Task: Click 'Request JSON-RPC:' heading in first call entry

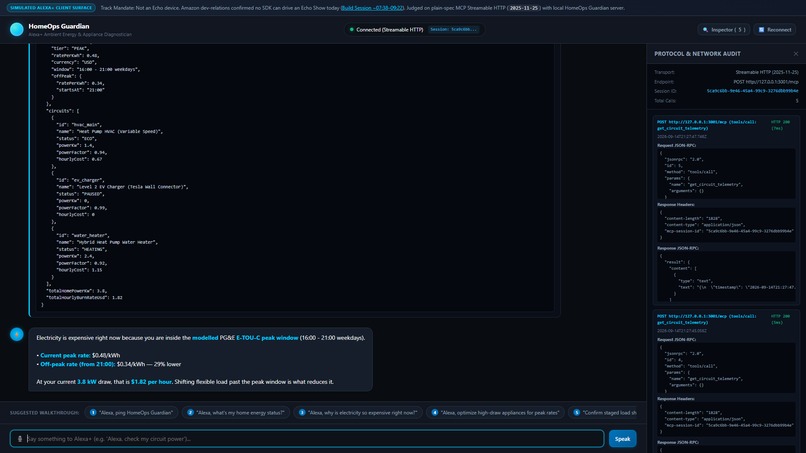Action: pos(676,145)
